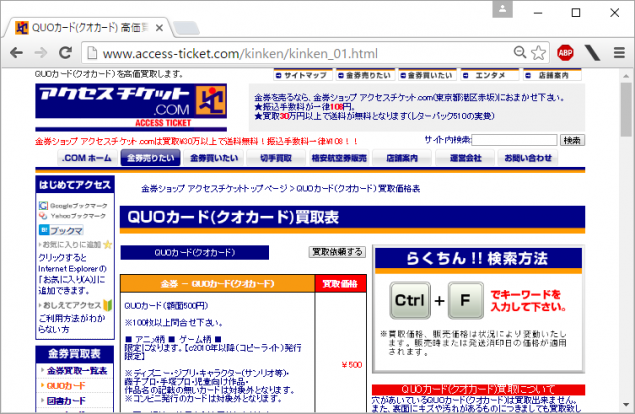The width and height of the screenshot is (635, 414).
Task: Open the エンタメ link
Action: (x=490, y=75)
